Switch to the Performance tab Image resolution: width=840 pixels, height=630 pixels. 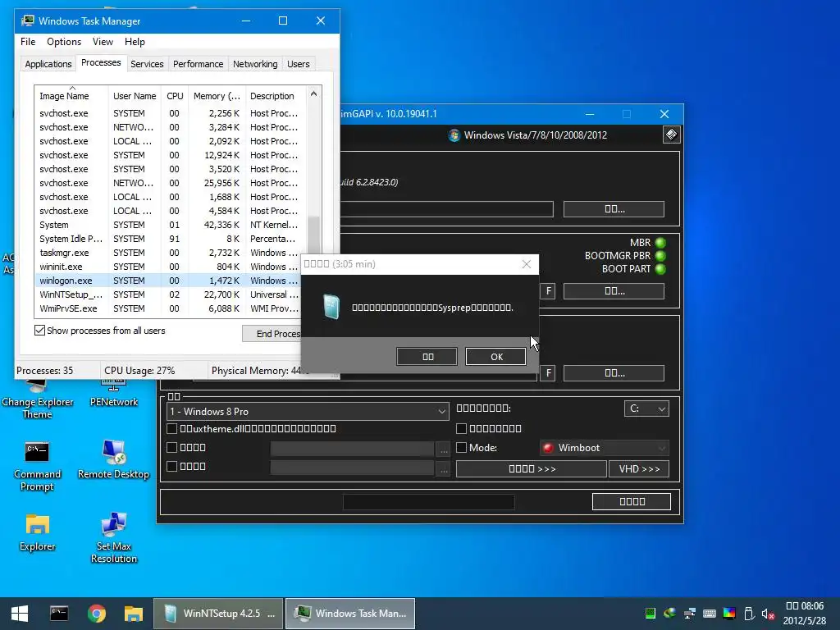198,64
